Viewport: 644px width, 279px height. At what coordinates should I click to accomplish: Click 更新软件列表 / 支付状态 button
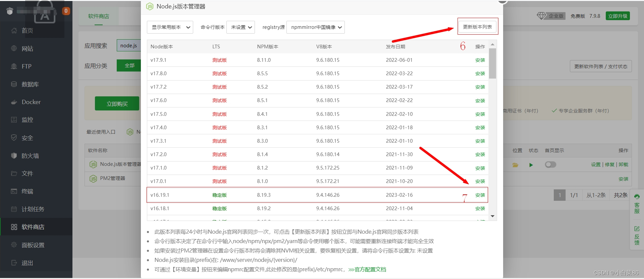tap(601, 66)
